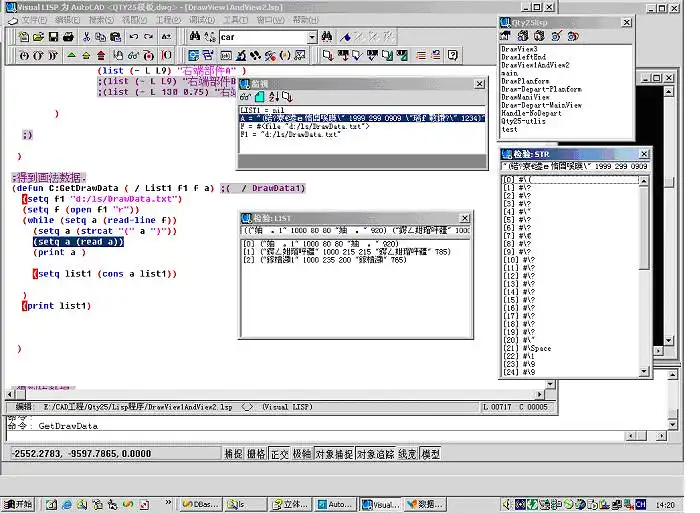Image resolution: width=700 pixels, height=513 pixels.
Task: Copy with the two-pages toolbar icon
Action: click(x=101, y=37)
